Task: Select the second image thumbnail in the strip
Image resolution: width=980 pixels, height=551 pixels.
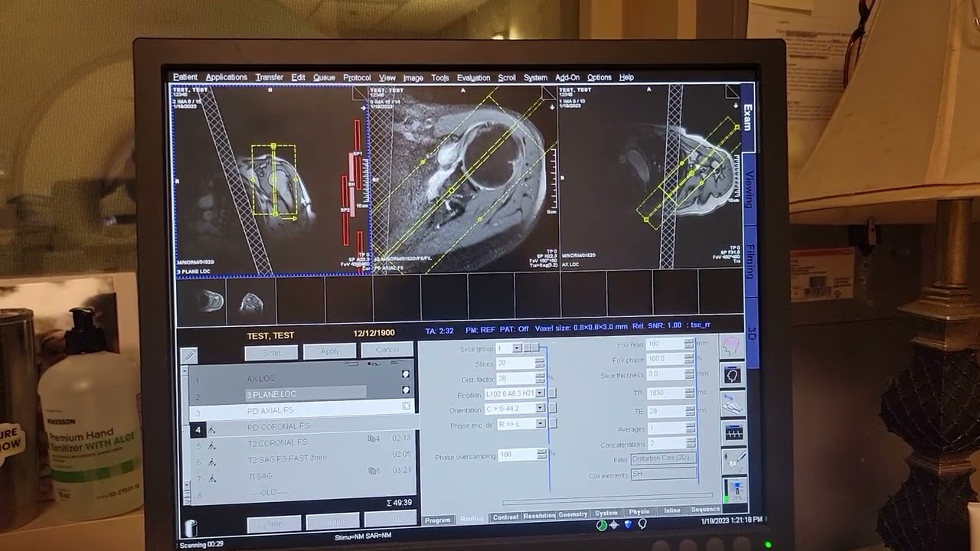Action: click(x=251, y=302)
